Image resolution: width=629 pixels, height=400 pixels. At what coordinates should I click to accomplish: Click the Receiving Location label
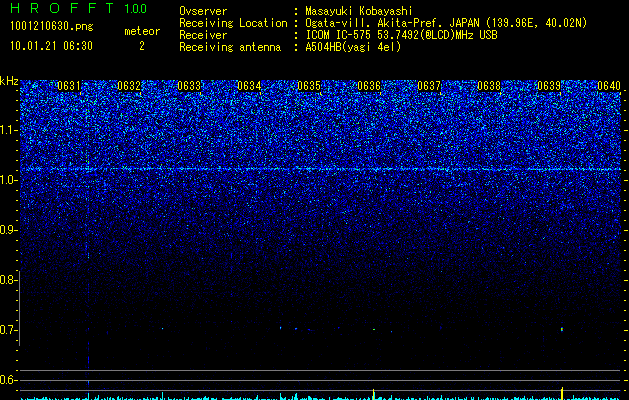click(x=233, y=23)
